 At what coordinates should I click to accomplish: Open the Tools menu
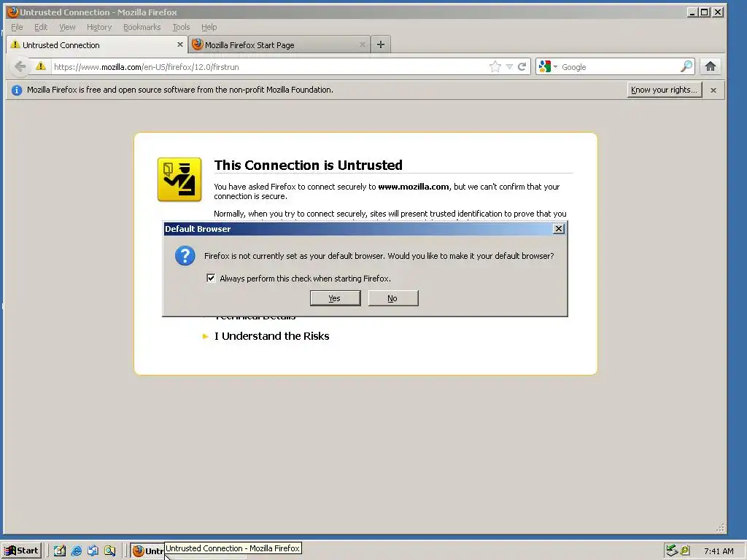pos(181,27)
